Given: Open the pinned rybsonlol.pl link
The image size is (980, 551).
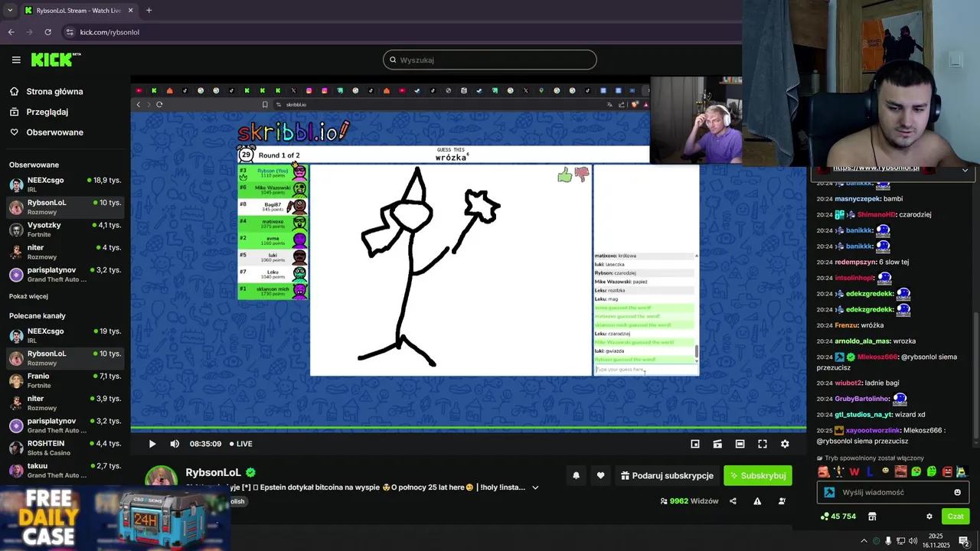Looking at the screenshot, I should (876, 168).
